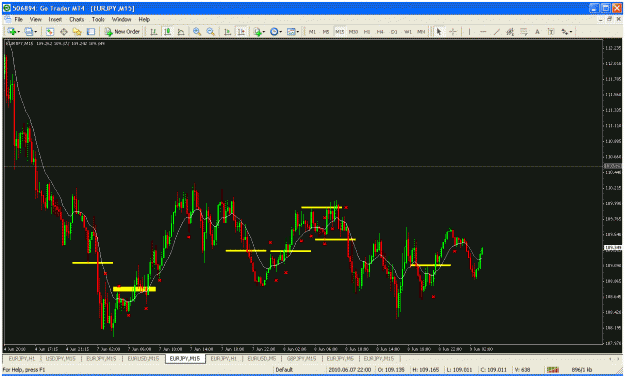Show the Market Watch panel
This screenshot has height=376, width=625.
click(50, 31)
